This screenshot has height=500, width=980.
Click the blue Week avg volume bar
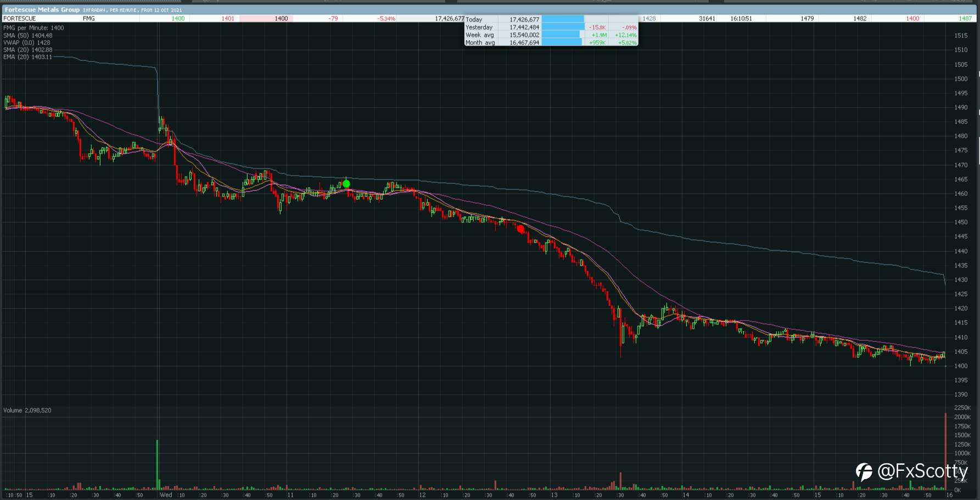(561, 35)
